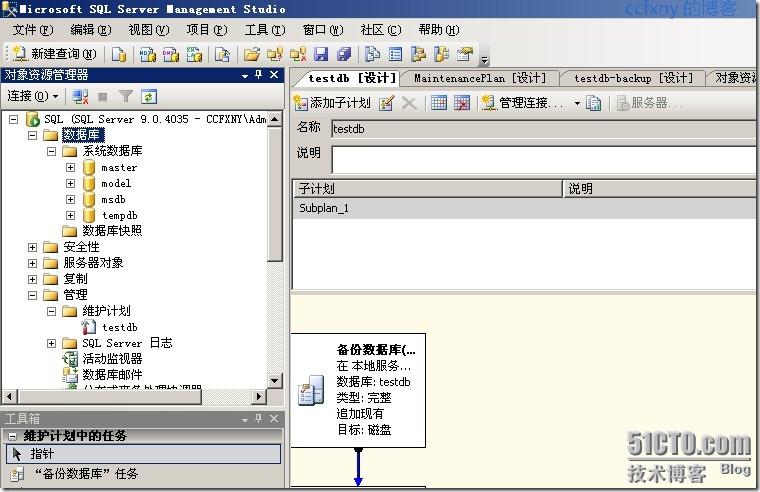Open the 视图(V) menu
This screenshot has width=760, height=492.
149,30
